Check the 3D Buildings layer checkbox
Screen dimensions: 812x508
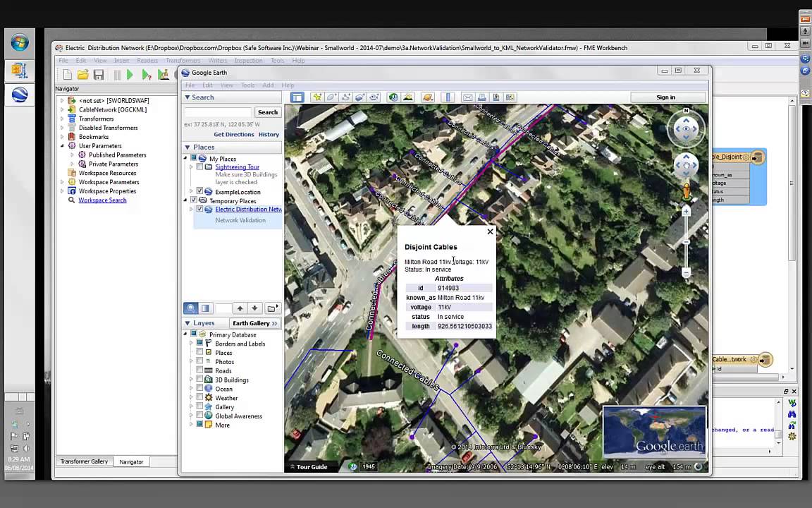tap(199, 380)
